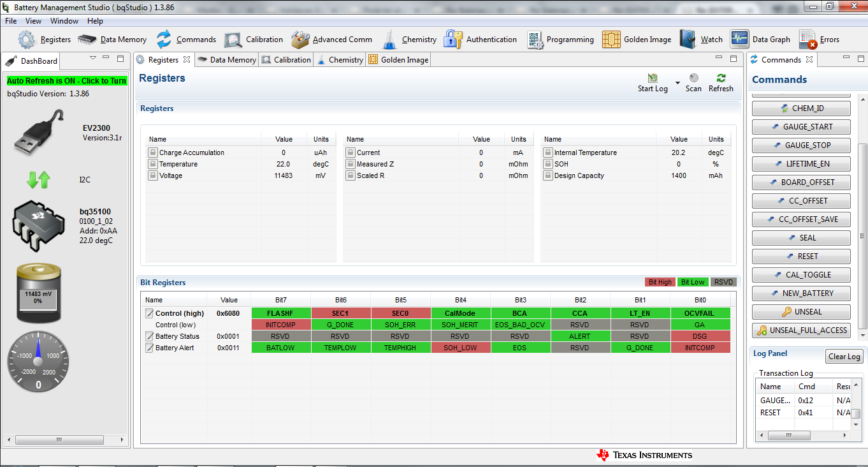Screen dimensions: 868x467
Task: Run the CC_OFFSET command
Action: 801,201
